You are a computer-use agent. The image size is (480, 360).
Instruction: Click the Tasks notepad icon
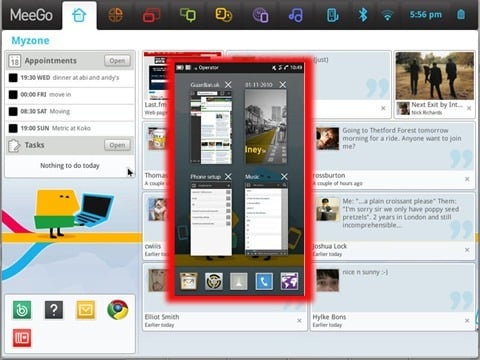(x=14, y=145)
